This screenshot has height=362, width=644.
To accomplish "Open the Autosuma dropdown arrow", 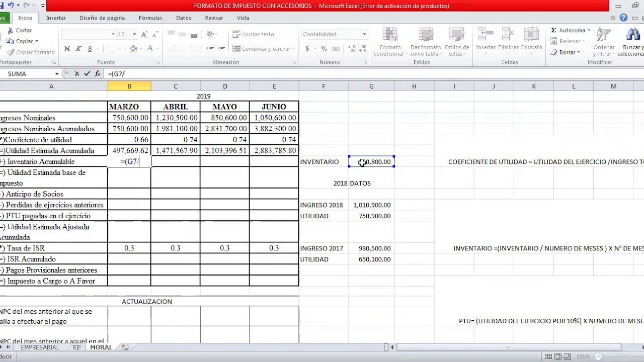I will click(589, 30).
